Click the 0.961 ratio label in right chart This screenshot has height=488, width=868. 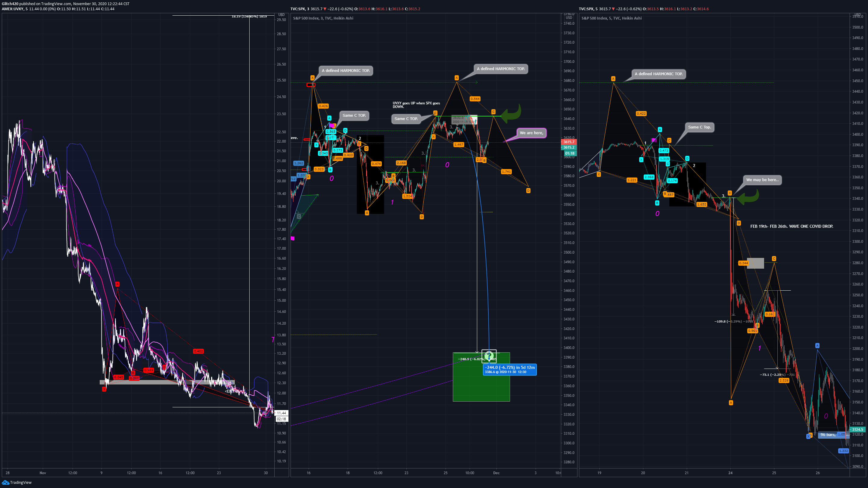pos(752,331)
